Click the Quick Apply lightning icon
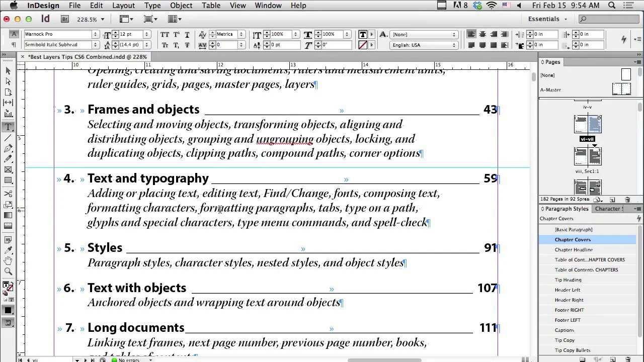The image size is (644, 362). coord(624,39)
